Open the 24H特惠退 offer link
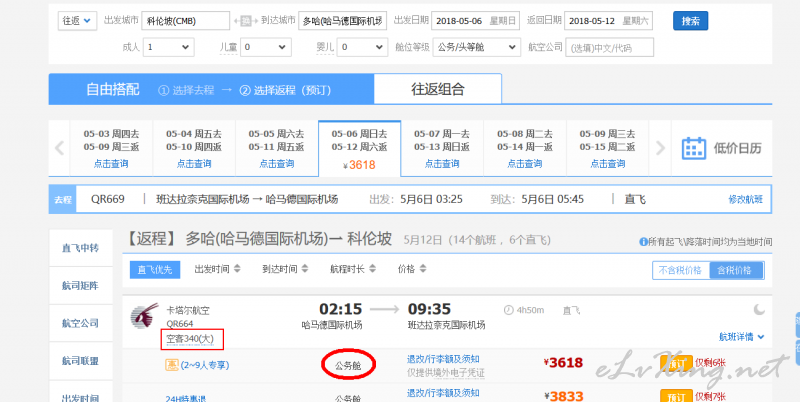The width and height of the screenshot is (800, 402). click(x=186, y=398)
